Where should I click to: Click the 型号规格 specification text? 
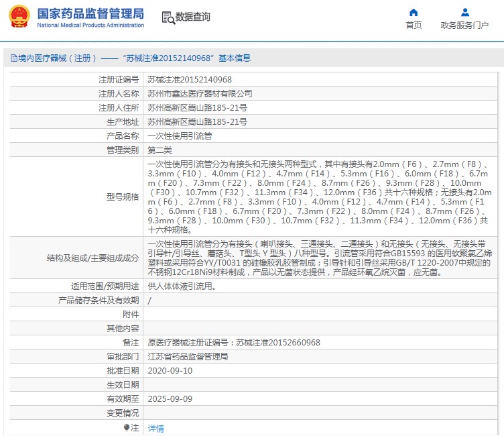pyautogui.click(x=320, y=197)
